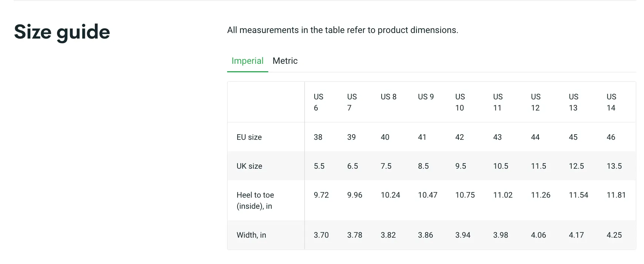This screenshot has width=644, height=264.
Task: Select heel to toe value 10.24
Action: 390,195
